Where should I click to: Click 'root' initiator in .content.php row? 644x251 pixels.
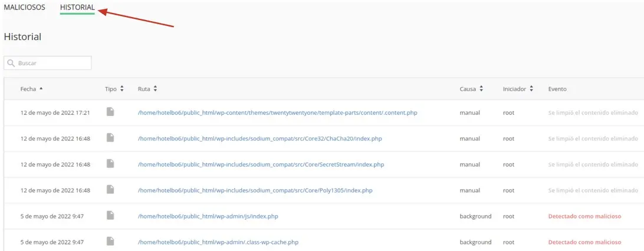508,113
